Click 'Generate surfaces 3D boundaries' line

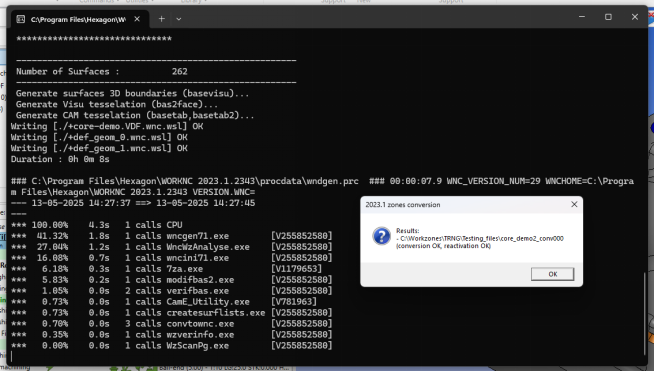133,93
